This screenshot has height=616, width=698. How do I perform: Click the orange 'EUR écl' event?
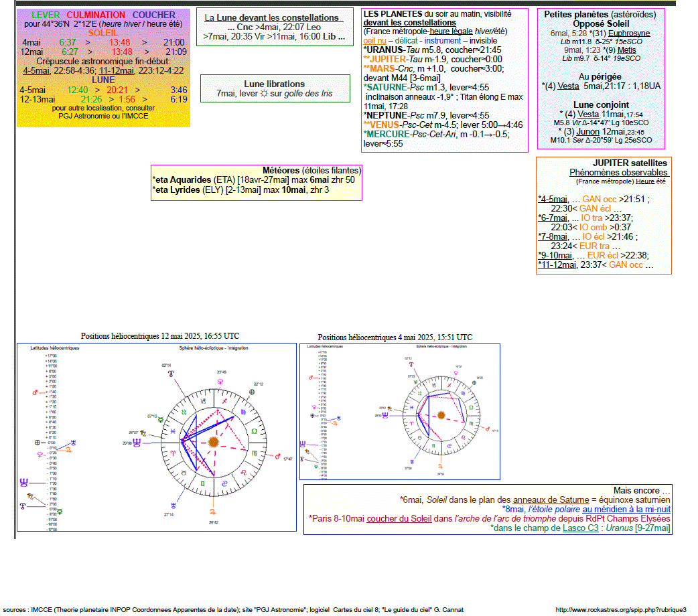point(603,256)
